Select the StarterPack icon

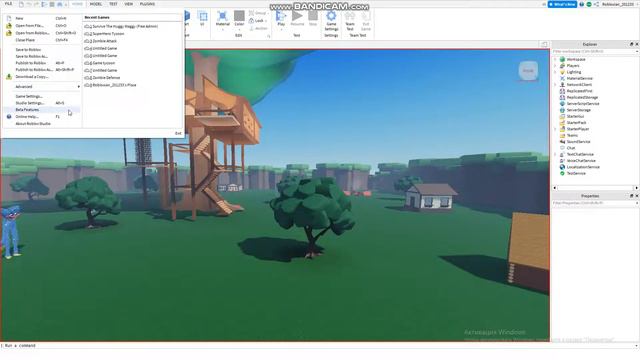pos(562,122)
